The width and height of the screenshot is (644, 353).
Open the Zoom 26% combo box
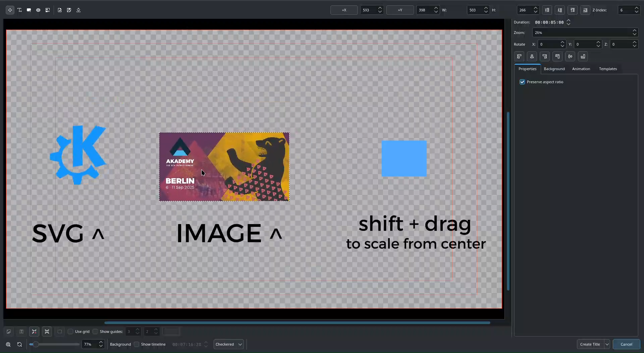tap(585, 33)
